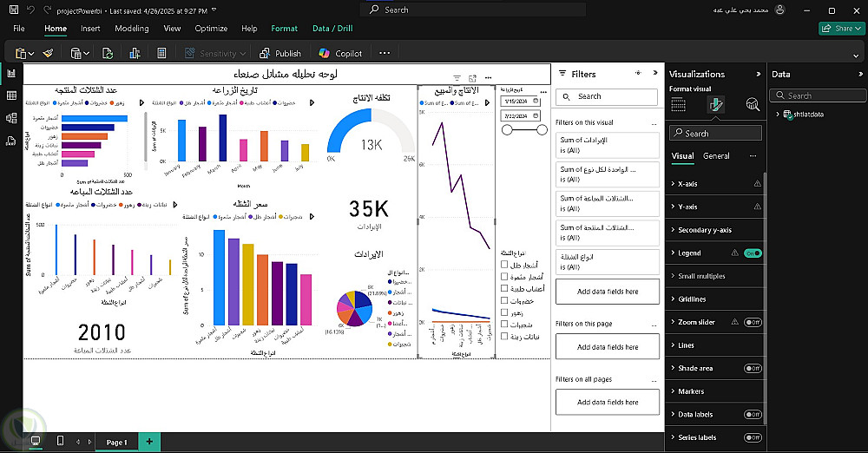Add a new page with plus icon

(x=149, y=442)
